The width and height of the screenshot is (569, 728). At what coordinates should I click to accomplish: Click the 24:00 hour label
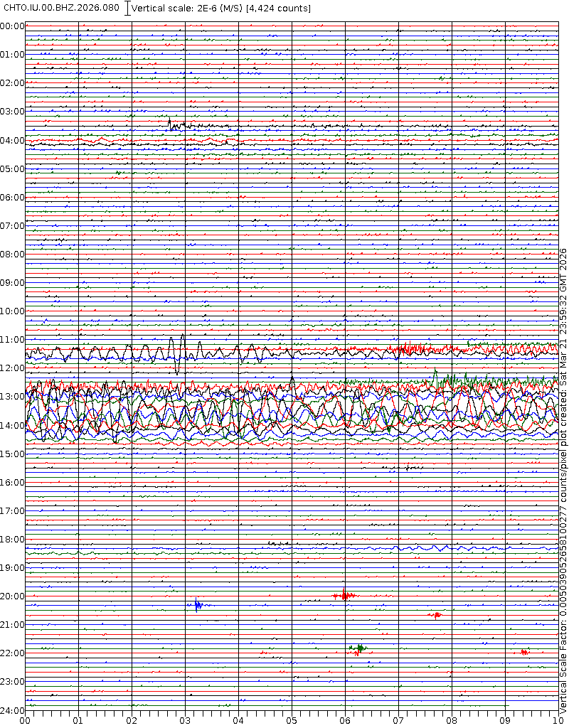(13, 710)
